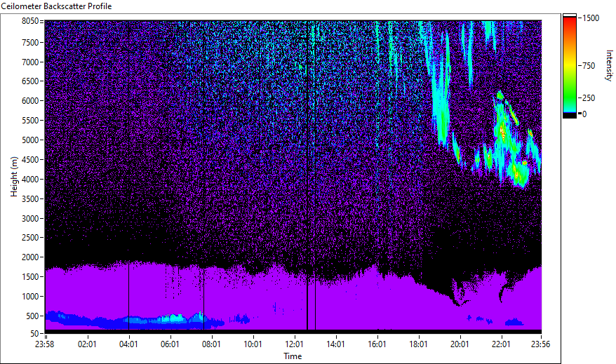
Task: Click the 06:01 time axis label
Action: click(x=170, y=344)
